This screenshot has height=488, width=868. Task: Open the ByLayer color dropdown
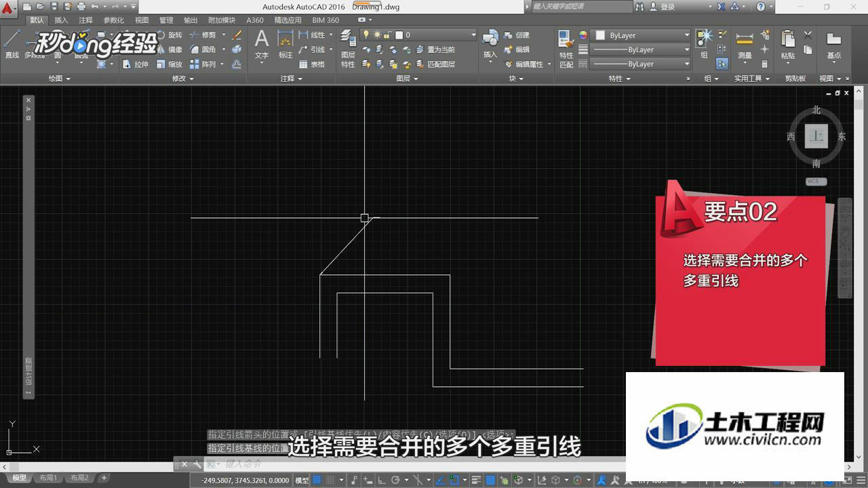641,35
